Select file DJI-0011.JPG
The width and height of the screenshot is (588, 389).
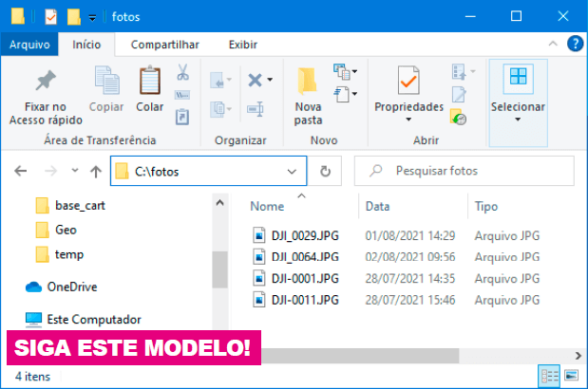pyautogui.click(x=296, y=300)
